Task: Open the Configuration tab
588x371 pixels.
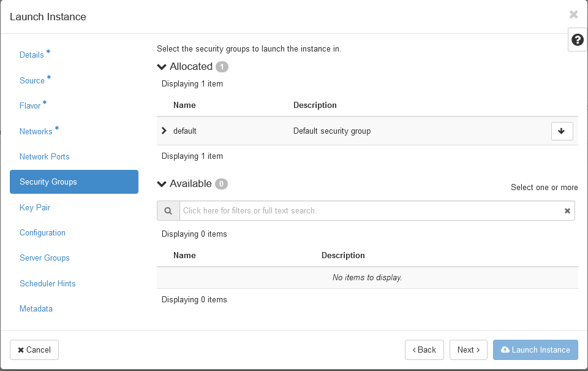Action: [x=42, y=232]
